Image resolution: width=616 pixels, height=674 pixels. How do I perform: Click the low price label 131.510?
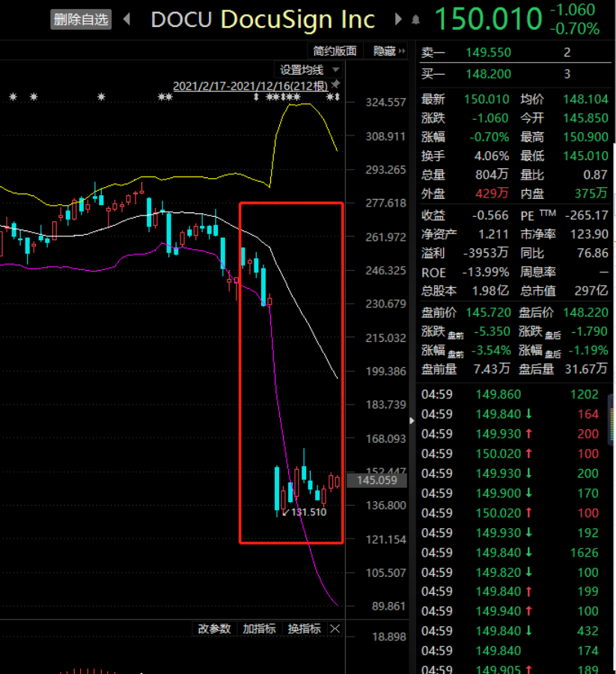pyautogui.click(x=308, y=512)
